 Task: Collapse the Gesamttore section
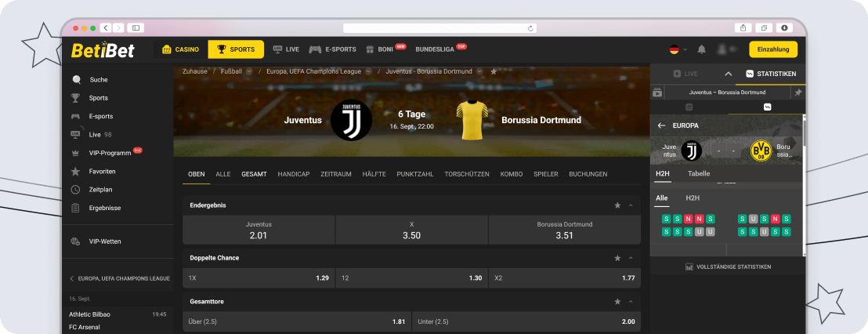[631, 302]
